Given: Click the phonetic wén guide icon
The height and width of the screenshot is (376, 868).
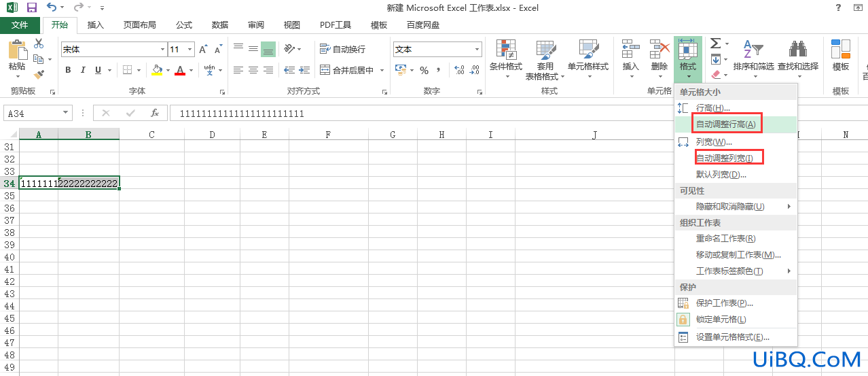Looking at the screenshot, I should [x=209, y=70].
